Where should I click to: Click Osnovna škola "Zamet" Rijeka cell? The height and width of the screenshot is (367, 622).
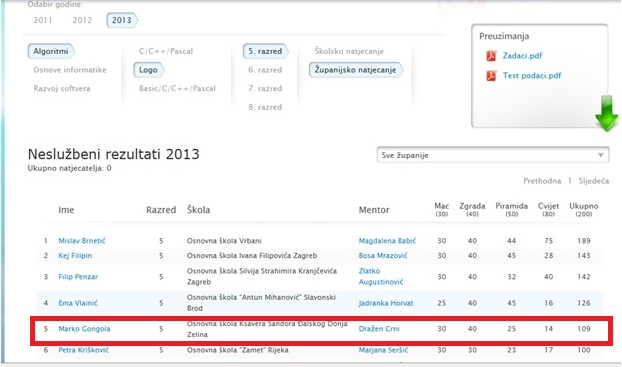[238, 350]
